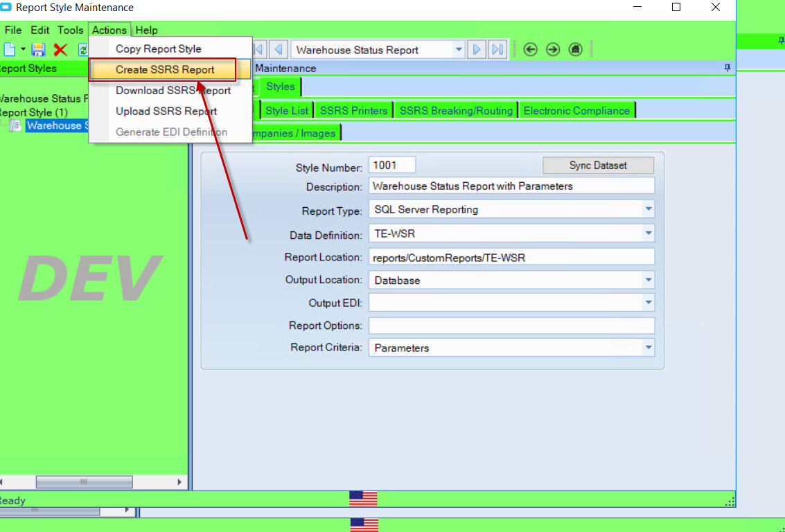
Task: Open the Edit menu
Action: [40, 30]
